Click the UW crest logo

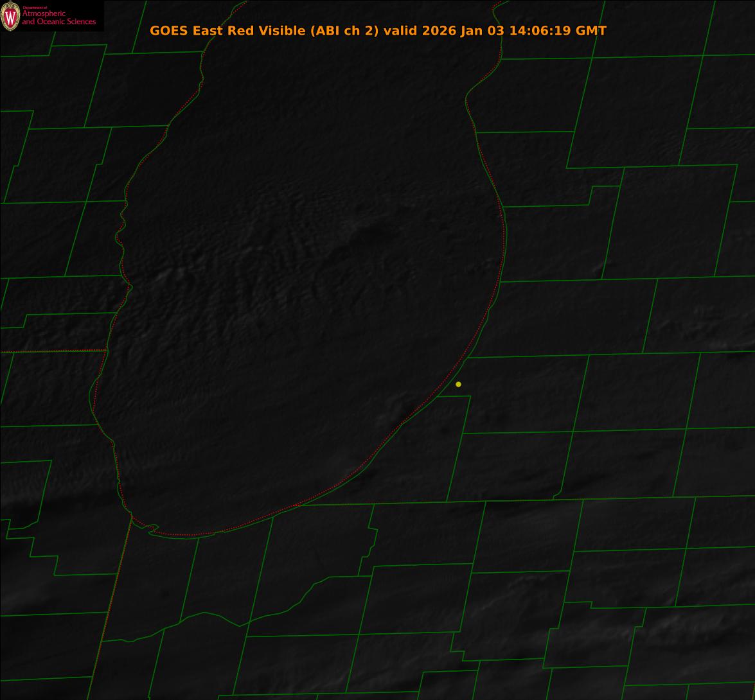(x=10, y=16)
